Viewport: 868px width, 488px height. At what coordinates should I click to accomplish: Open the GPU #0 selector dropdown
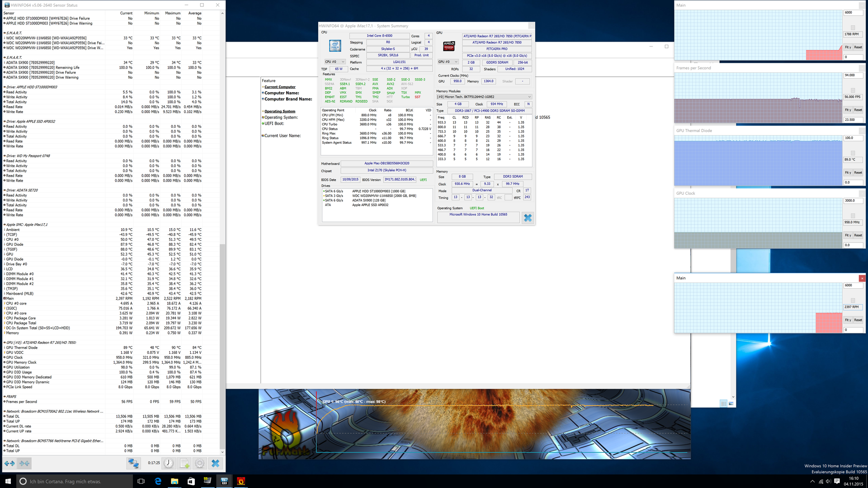click(448, 62)
